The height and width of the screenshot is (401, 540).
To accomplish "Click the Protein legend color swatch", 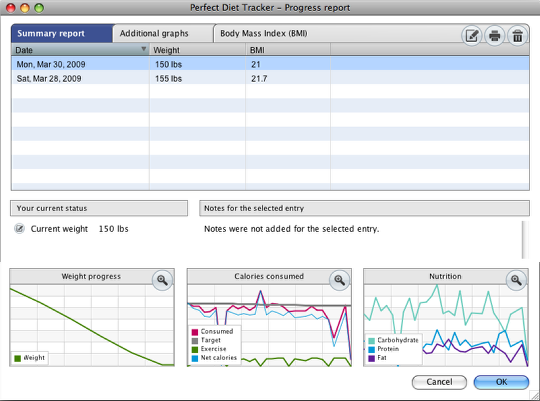I will [371, 349].
